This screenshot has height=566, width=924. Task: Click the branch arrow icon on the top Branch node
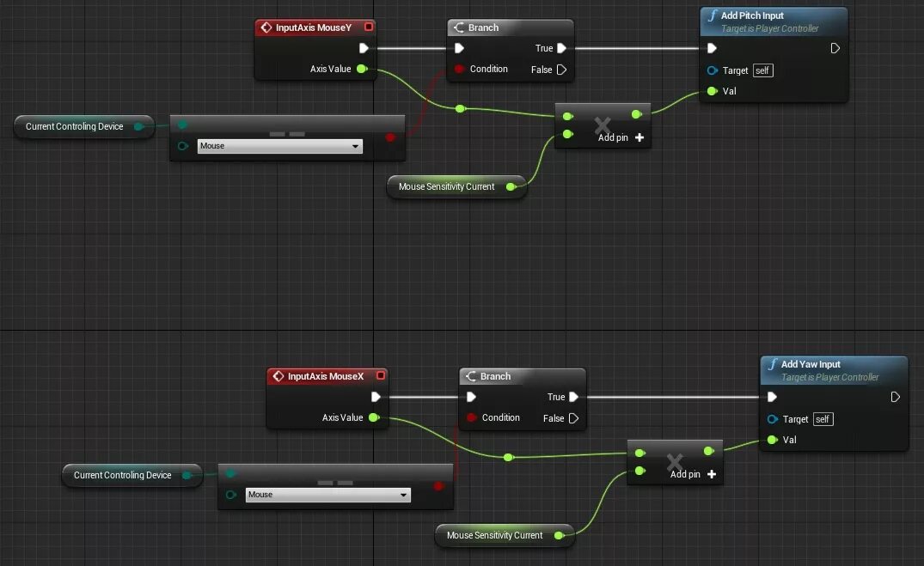click(460, 27)
